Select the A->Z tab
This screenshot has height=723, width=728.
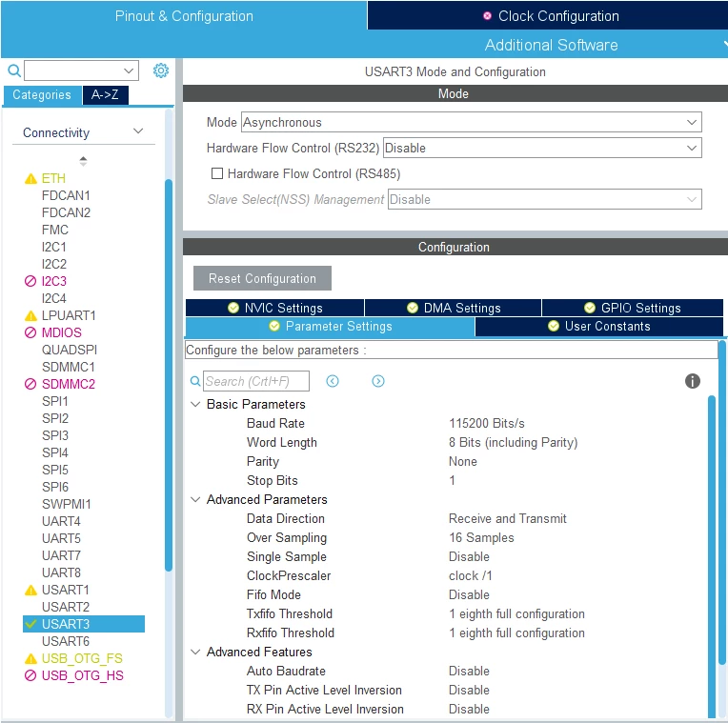(106, 94)
